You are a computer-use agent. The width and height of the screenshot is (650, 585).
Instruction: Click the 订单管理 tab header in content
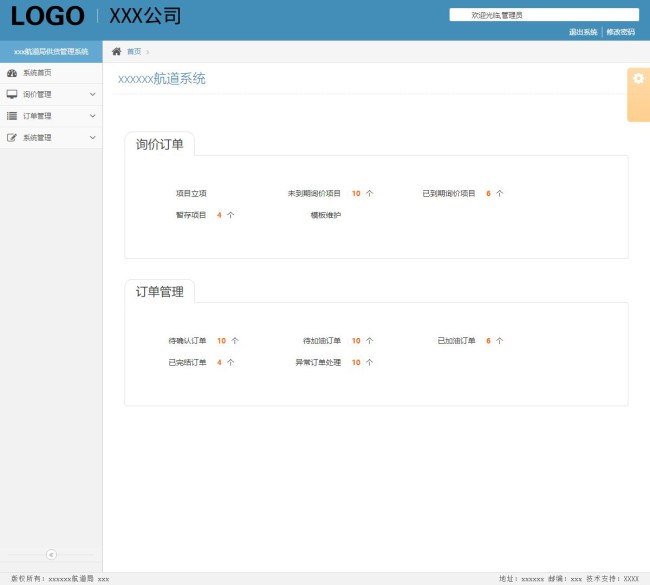point(160,292)
